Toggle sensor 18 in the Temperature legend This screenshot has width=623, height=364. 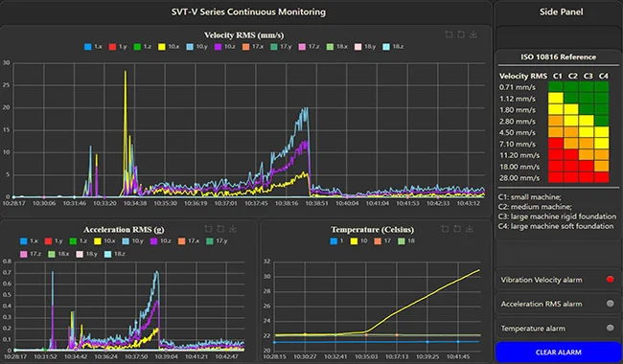(406, 241)
